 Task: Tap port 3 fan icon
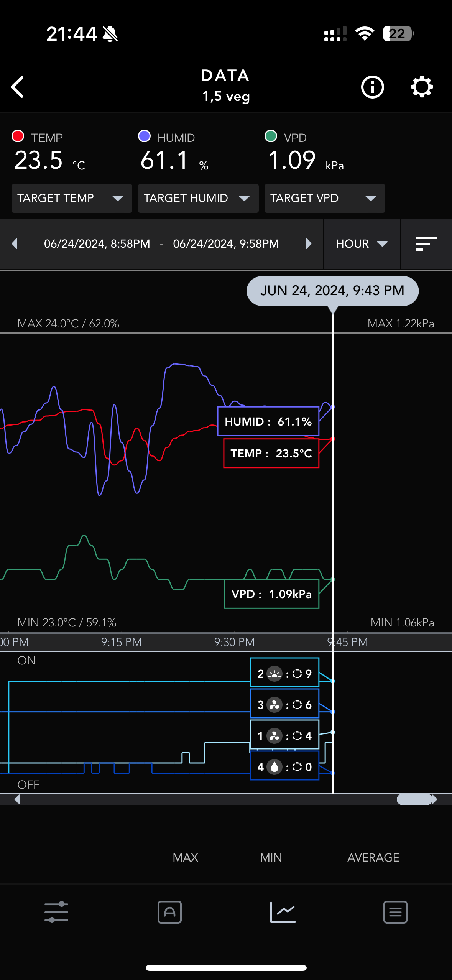274,705
